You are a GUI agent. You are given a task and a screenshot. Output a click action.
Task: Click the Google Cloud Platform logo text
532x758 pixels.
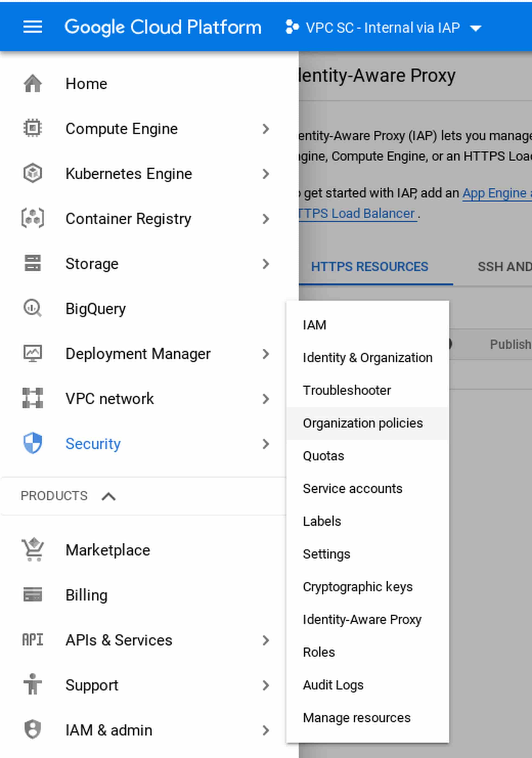tap(163, 27)
